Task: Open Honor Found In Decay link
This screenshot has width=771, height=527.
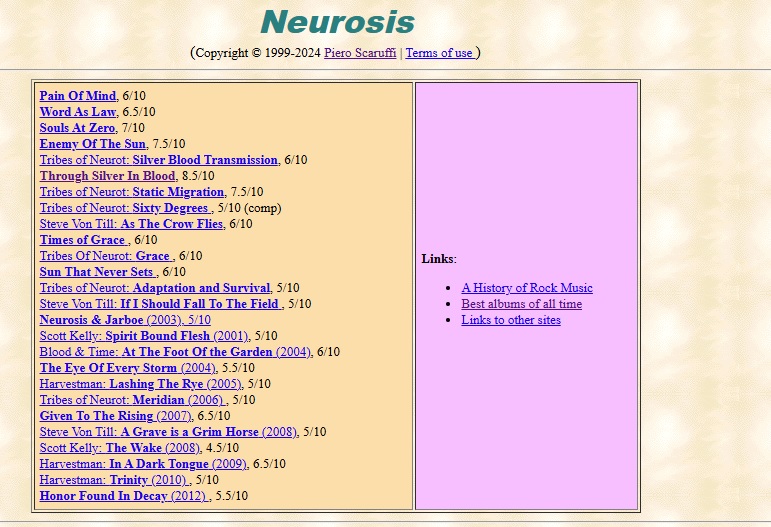Action: coord(124,496)
